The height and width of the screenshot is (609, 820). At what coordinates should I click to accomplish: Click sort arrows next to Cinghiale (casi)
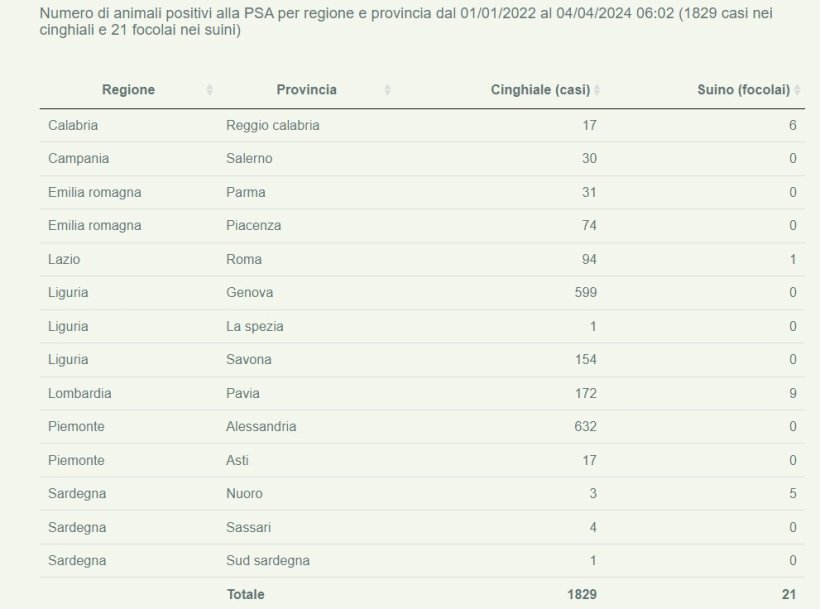tap(597, 90)
